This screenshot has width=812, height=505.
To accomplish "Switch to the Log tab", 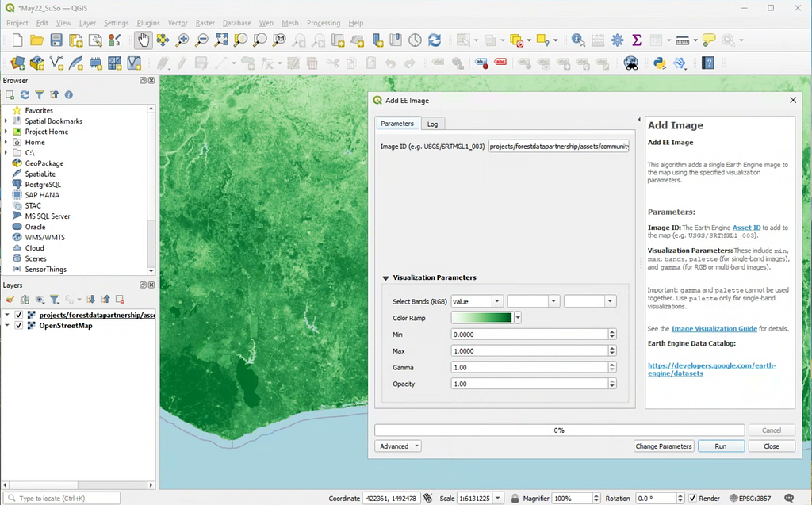I will point(432,124).
